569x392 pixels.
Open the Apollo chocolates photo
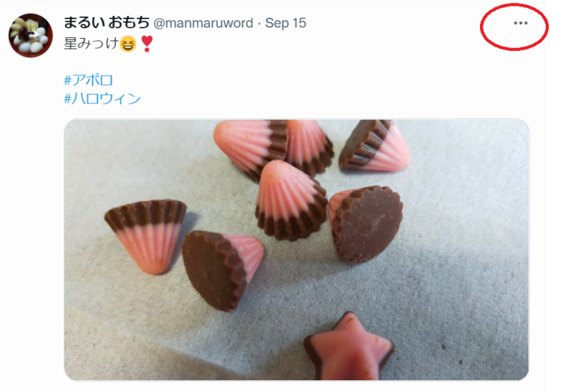click(296, 250)
